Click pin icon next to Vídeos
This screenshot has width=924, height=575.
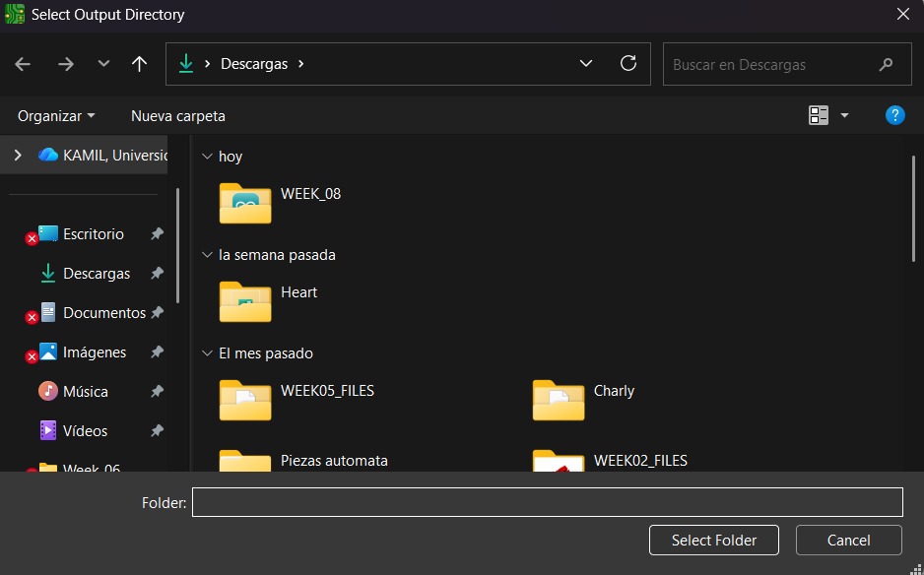(x=157, y=430)
